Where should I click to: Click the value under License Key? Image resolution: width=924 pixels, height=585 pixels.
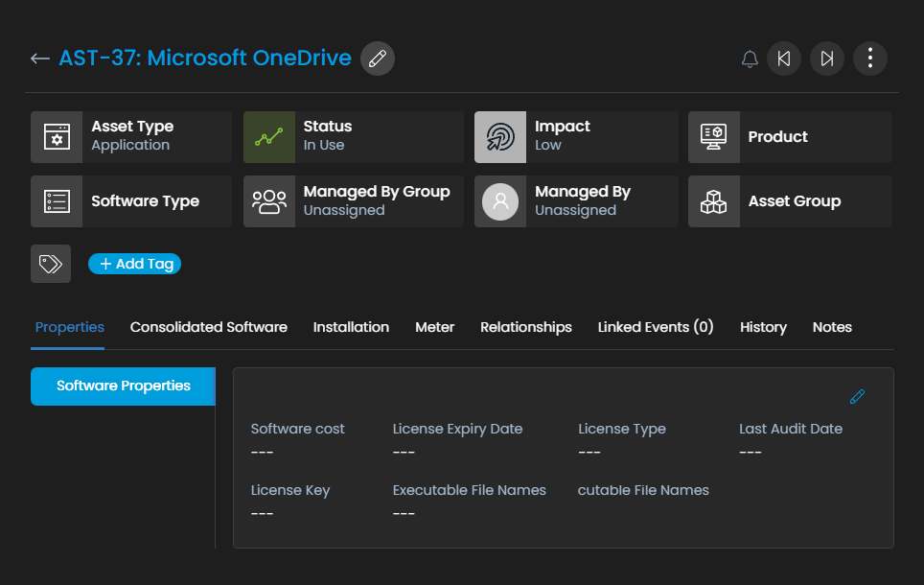(263, 514)
